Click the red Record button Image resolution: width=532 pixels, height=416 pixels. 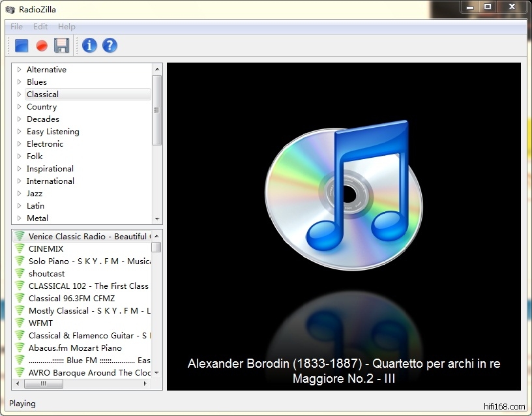point(42,46)
